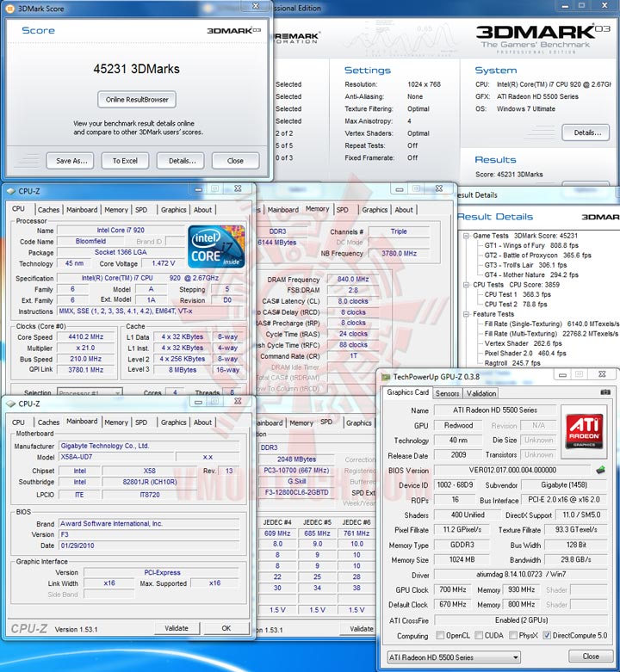
Task: Click the '45231 3DMarks' score text
Action: [136, 69]
